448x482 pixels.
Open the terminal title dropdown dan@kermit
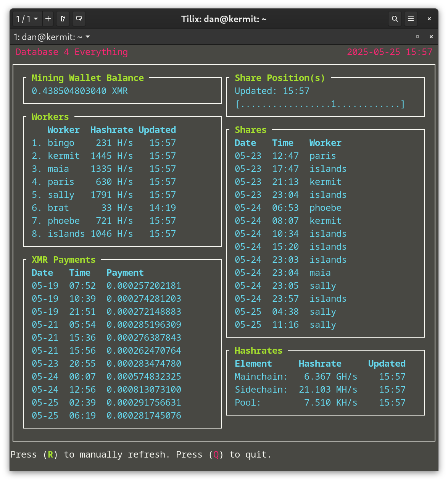click(x=52, y=37)
